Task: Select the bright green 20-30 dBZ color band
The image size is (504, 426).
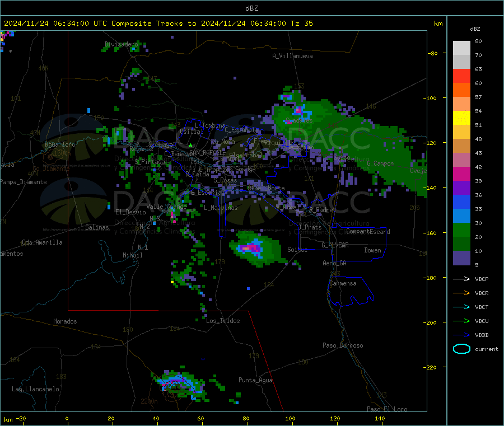Action: 461,230
